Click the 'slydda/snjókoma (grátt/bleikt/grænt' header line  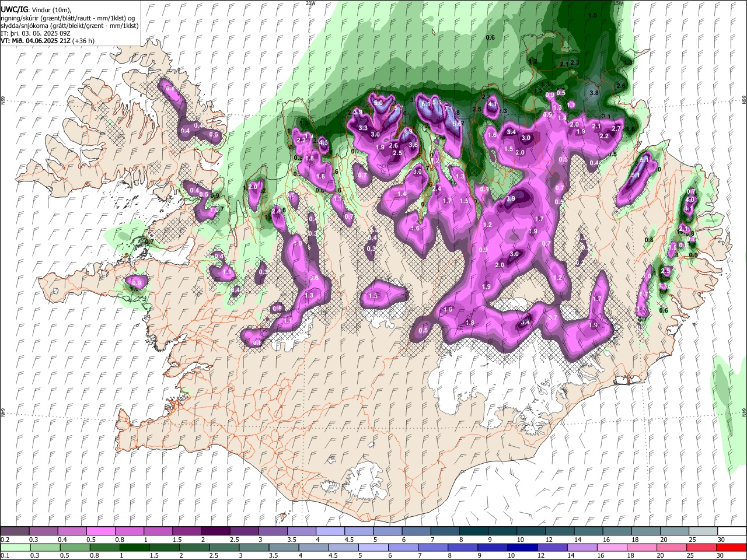[x=69, y=26]
